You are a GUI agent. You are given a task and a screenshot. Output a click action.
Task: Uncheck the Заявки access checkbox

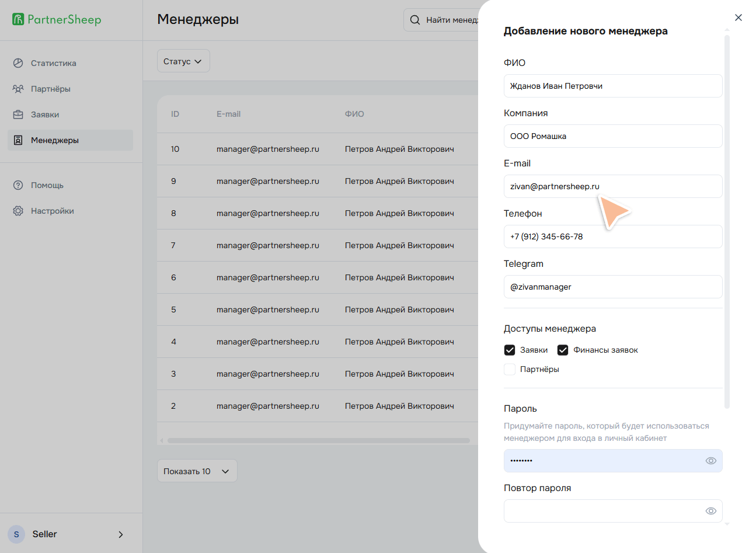click(510, 350)
